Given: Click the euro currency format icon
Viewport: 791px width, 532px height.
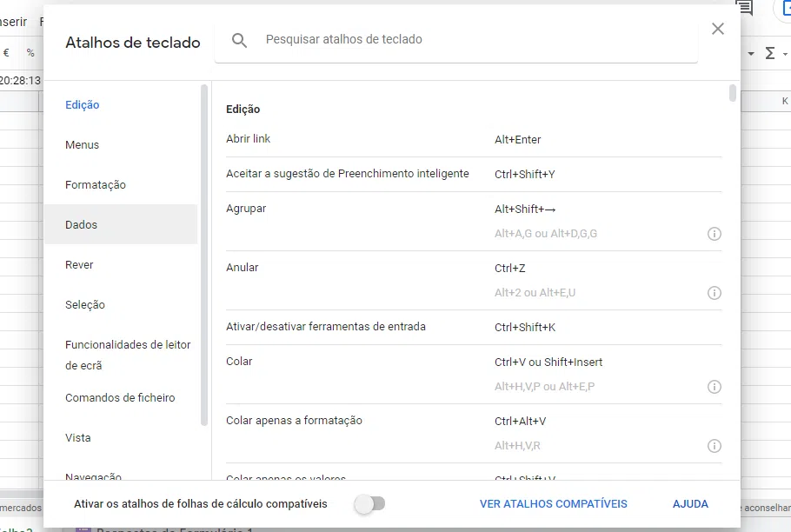Looking at the screenshot, I should 6,52.
